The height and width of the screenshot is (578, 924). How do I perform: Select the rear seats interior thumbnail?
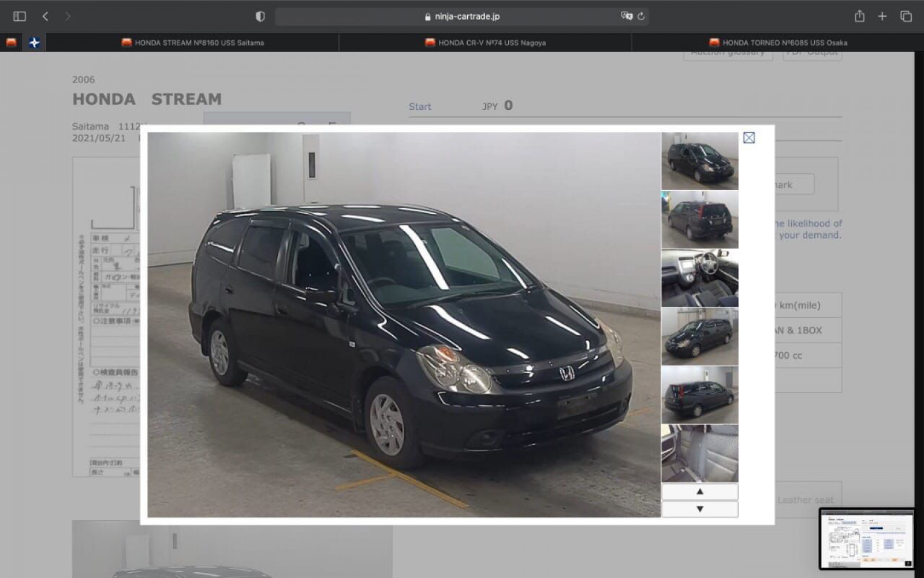pos(699,453)
